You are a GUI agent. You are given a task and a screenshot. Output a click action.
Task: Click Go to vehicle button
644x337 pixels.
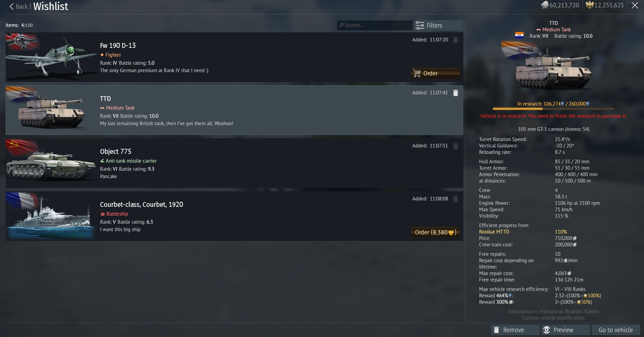[x=616, y=330]
